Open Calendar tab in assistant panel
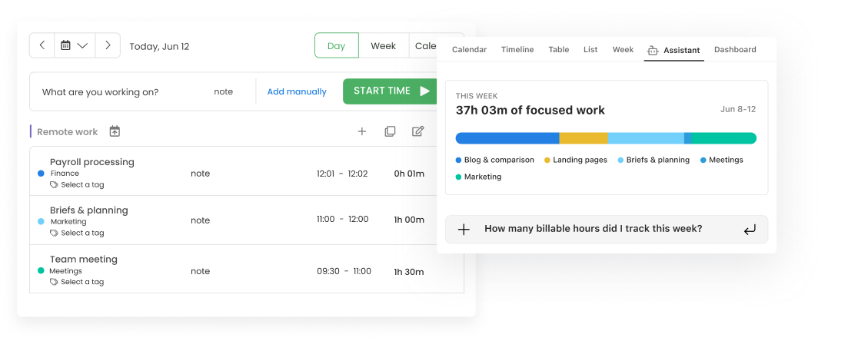The width and height of the screenshot is (868, 341). 470,50
